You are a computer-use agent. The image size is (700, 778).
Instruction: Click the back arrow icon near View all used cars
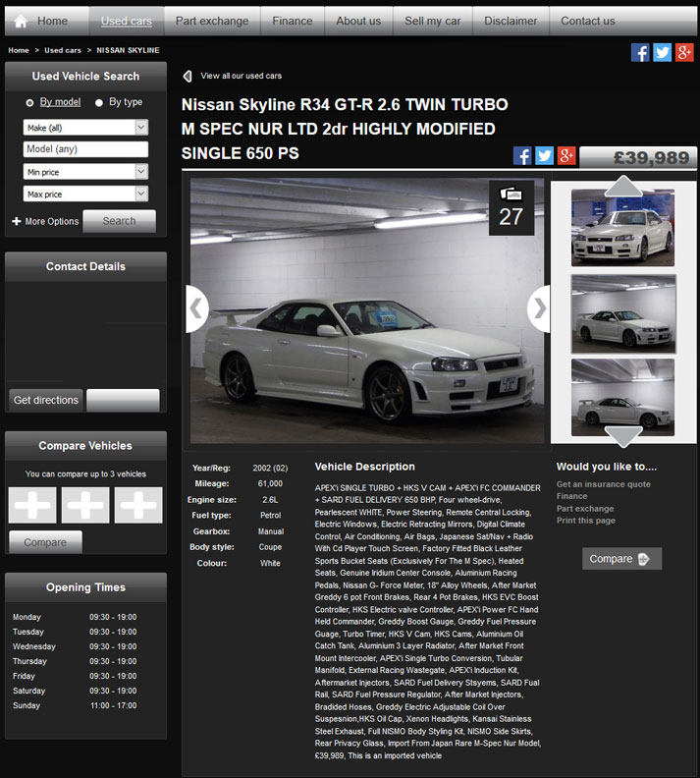[188, 76]
